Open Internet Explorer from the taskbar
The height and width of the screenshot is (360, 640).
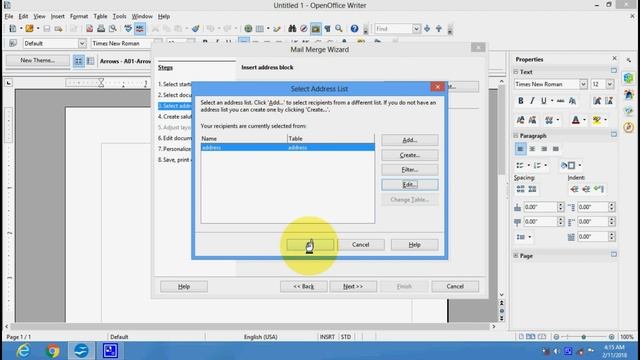point(23,351)
